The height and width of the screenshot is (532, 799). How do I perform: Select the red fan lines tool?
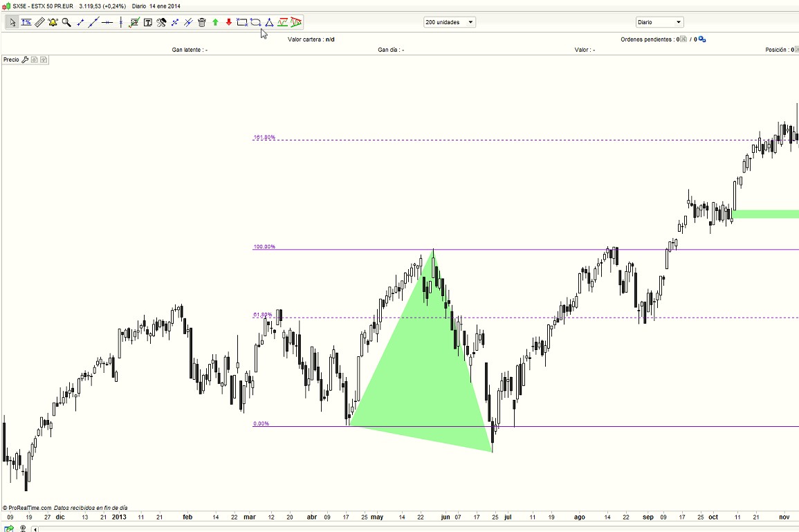tap(296, 22)
